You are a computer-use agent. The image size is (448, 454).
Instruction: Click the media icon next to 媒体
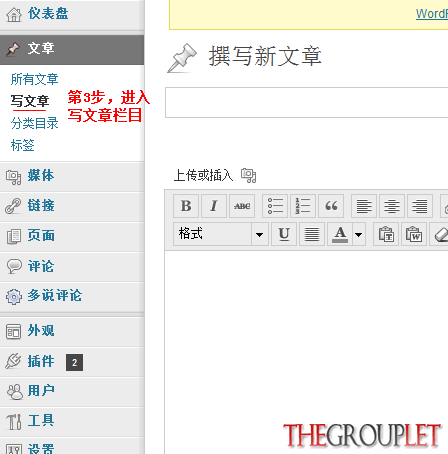tap(14, 177)
